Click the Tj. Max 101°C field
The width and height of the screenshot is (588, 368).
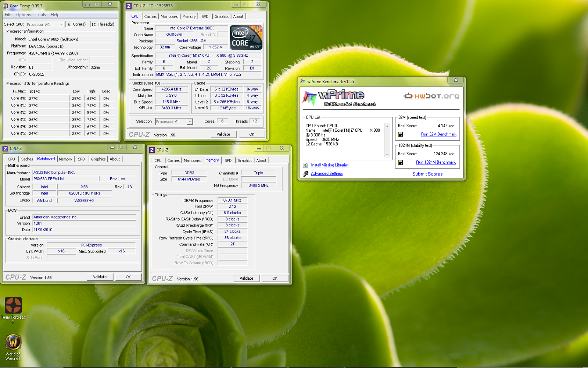[48, 92]
